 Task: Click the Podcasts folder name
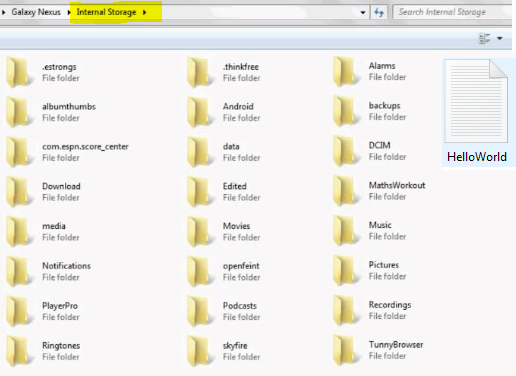pyautogui.click(x=240, y=306)
